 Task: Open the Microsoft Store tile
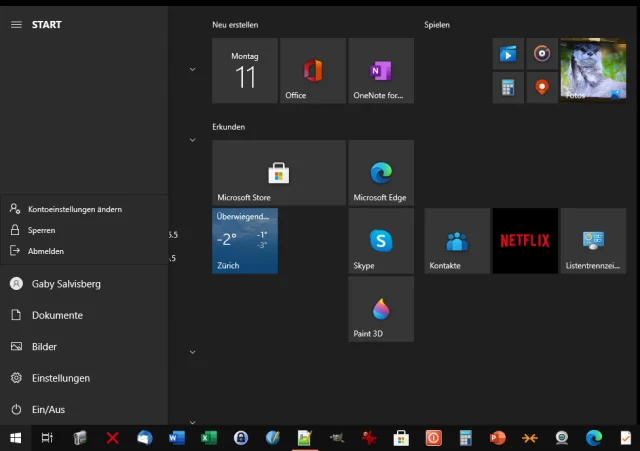coord(278,173)
